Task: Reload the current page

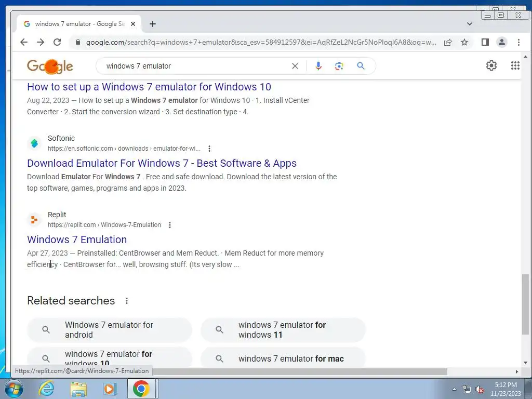Action: (57, 42)
